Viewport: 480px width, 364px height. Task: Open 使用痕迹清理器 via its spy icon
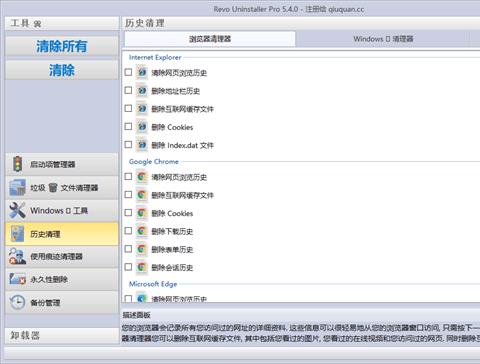(x=17, y=256)
